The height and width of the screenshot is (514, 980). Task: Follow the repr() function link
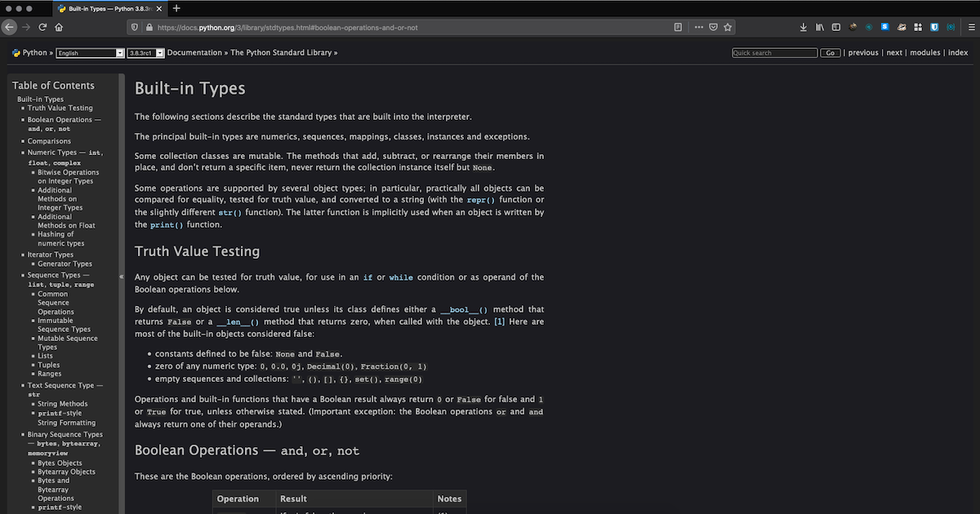(x=481, y=200)
